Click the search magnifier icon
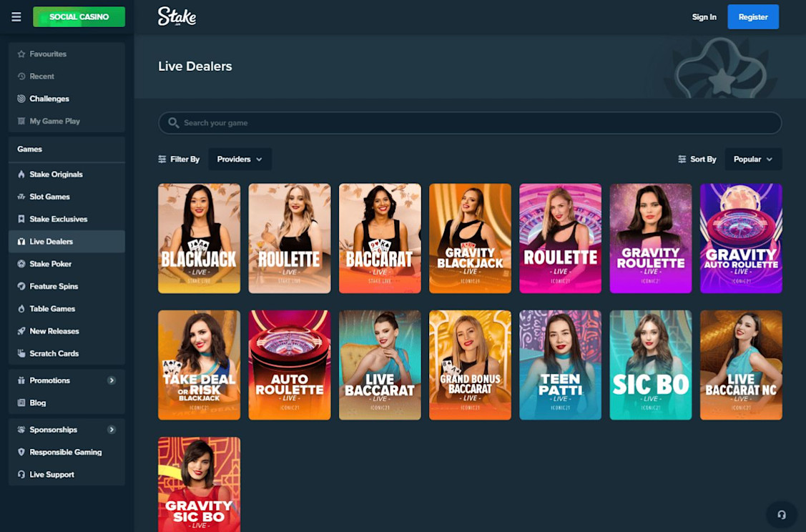The width and height of the screenshot is (806, 532). tap(173, 123)
